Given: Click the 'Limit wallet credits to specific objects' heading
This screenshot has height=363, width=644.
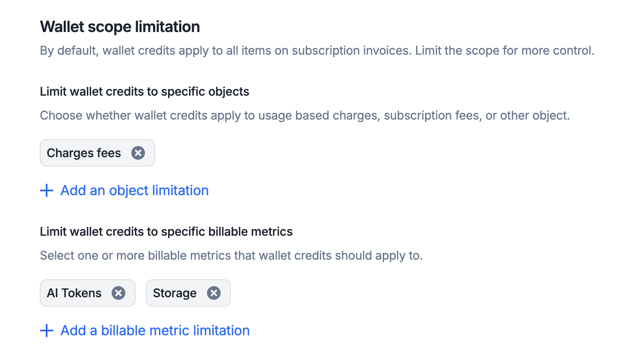Looking at the screenshot, I should click(x=144, y=91).
